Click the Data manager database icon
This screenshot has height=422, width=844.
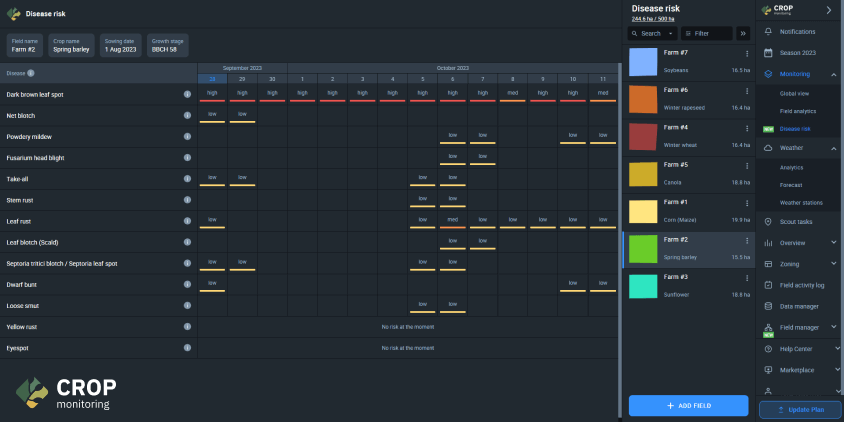768,306
